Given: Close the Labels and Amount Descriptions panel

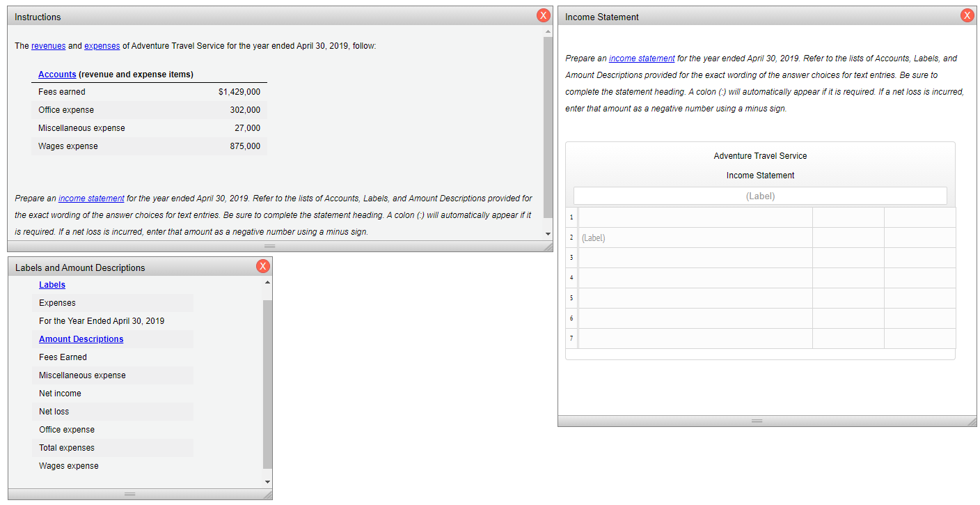Looking at the screenshot, I should point(263,265).
